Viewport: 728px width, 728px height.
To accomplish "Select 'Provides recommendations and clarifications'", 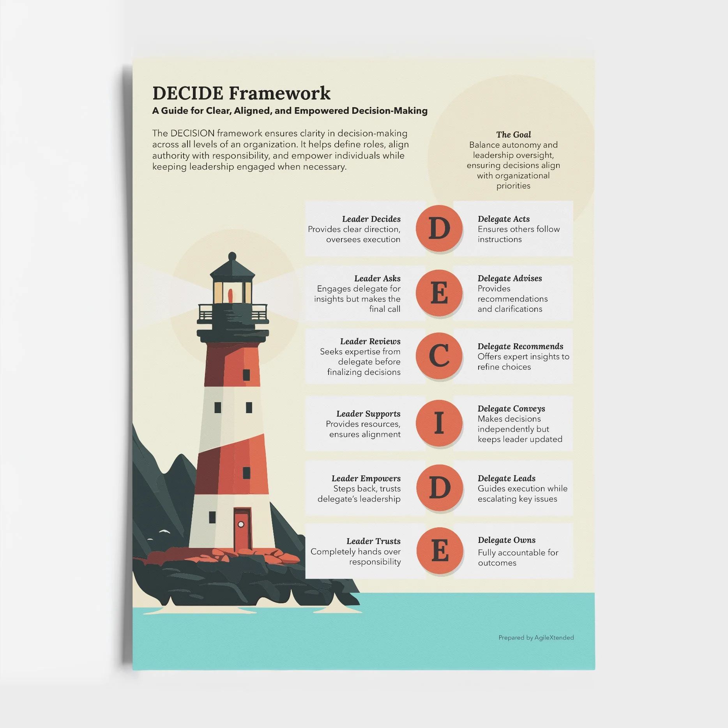I will coord(512,299).
